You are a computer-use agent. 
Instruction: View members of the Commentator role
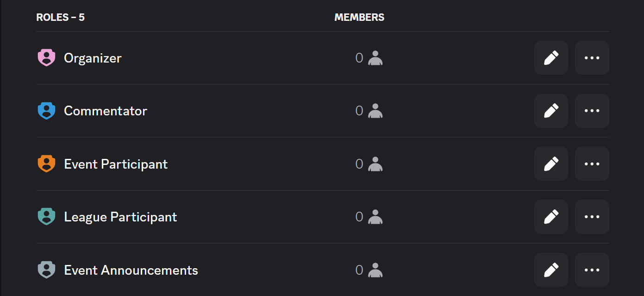[x=369, y=111]
